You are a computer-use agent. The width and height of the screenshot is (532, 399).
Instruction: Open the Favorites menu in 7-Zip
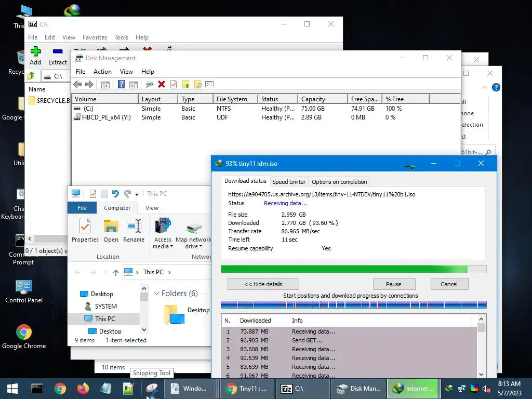click(x=95, y=37)
